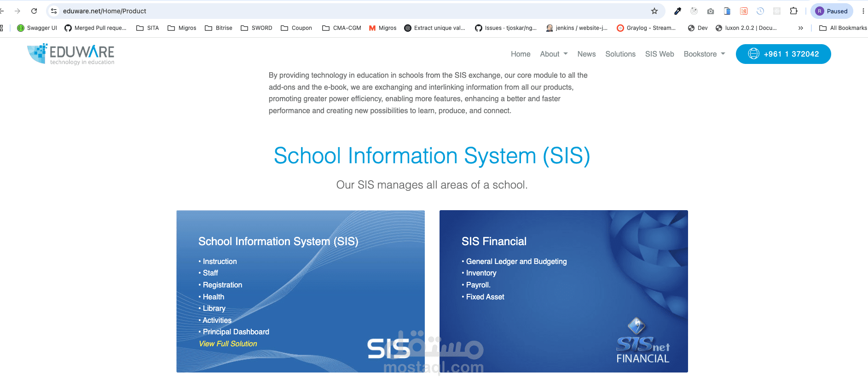Image resolution: width=868 pixels, height=384 pixels.
Task: Open the React developer tools extension
Action: 777,11
